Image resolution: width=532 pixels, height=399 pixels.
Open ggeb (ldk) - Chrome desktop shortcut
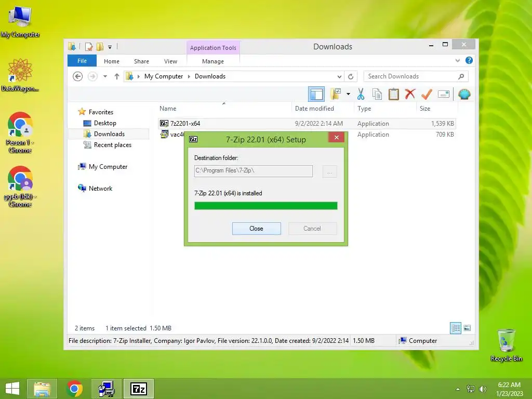[20, 187]
